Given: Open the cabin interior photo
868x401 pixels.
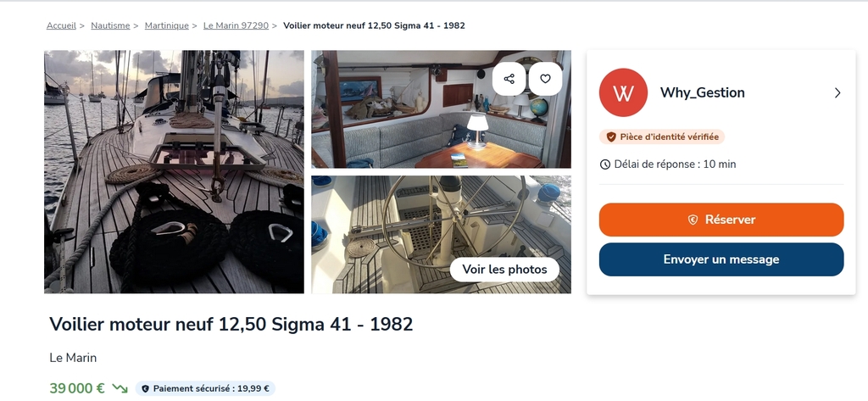Looking at the screenshot, I should (441, 109).
